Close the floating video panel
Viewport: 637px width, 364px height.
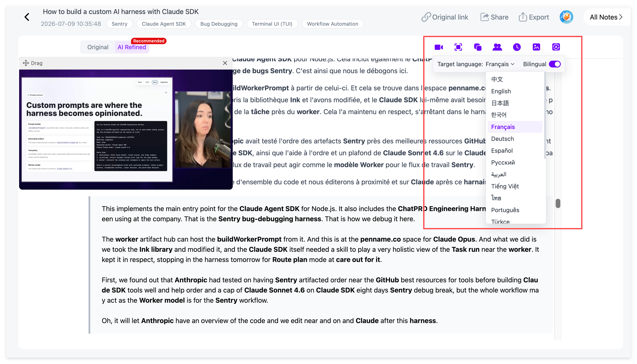[225, 63]
